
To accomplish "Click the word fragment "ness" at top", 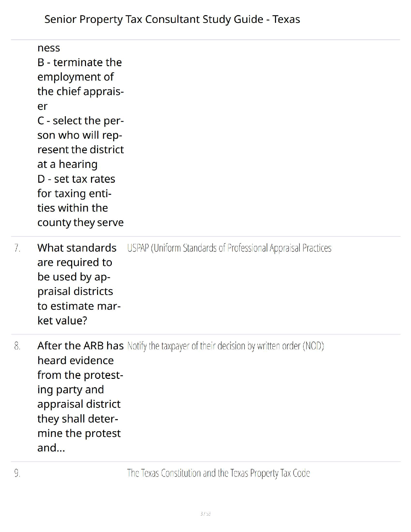I will tap(49, 48).
